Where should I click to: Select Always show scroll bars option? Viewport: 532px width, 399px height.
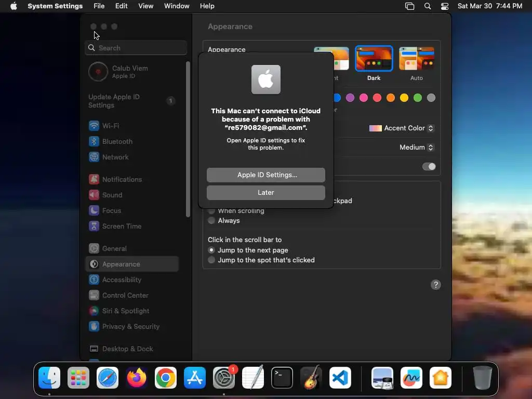[x=211, y=220]
